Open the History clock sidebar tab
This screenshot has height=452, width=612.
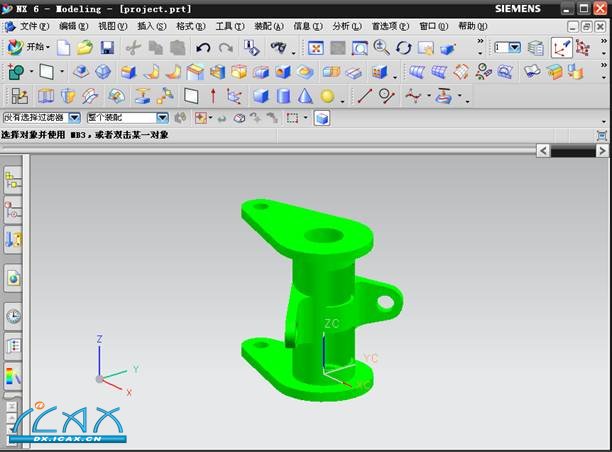point(13,316)
